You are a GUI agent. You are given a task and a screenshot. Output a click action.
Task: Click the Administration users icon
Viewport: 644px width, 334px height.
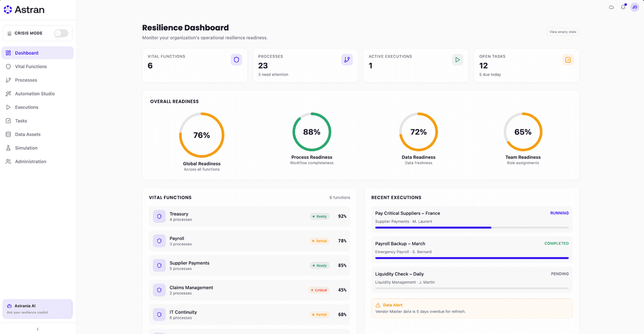(x=8, y=162)
